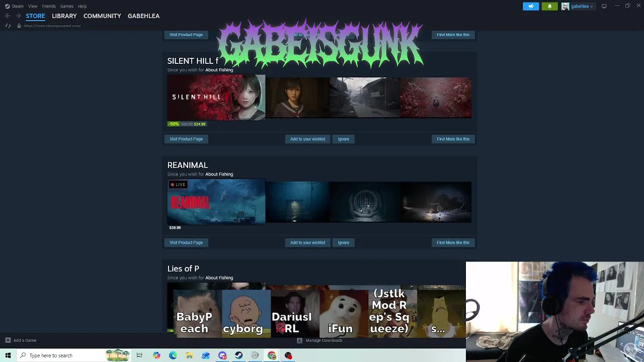Find More like REANIMAL
This screenshot has width=644, height=362.
click(453, 242)
